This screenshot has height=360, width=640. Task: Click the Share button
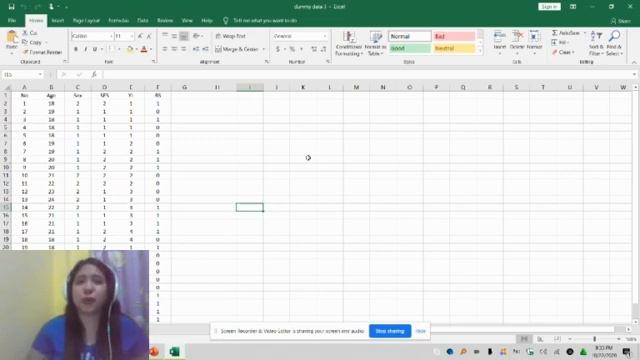pos(621,20)
